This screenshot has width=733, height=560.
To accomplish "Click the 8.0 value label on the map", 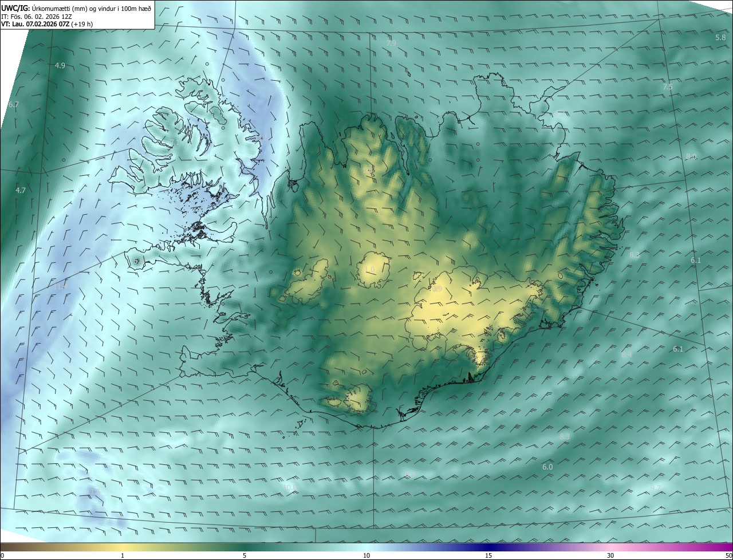I will 691,157.
